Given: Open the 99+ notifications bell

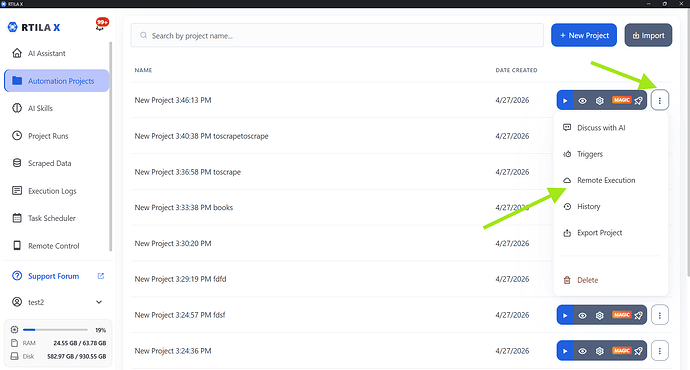Looking at the screenshot, I should tap(101, 24).
